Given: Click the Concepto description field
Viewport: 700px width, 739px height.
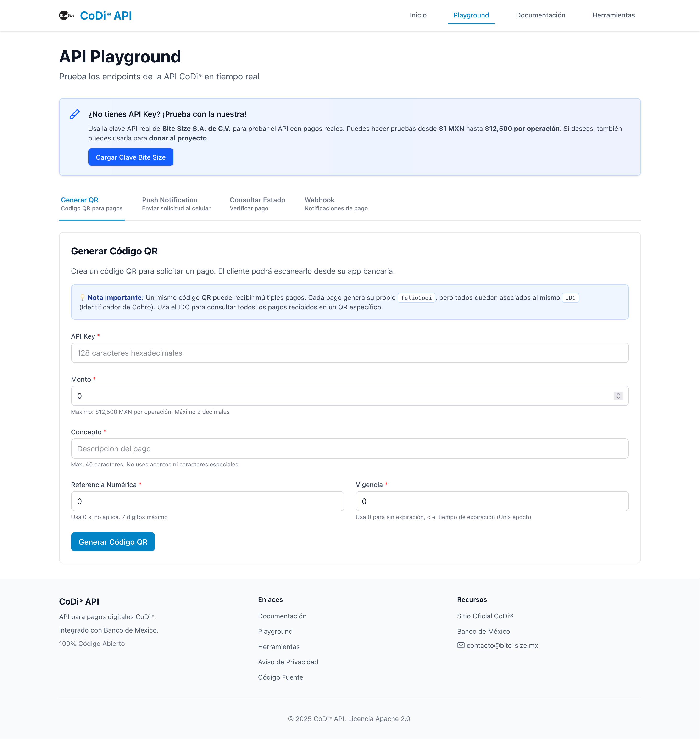Looking at the screenshot, I should pyautogui.click(x=350, y=448).
